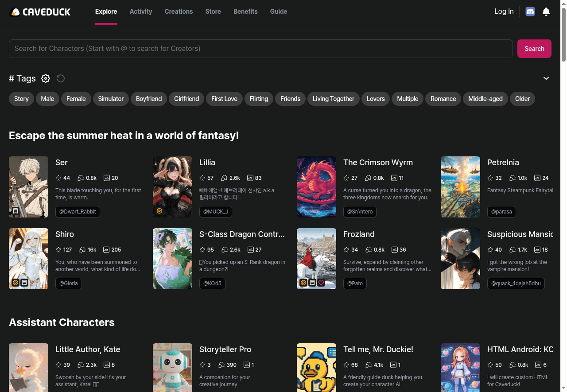This screenshot has width=567, height=392.
Task: Open the Store tab
Action: point(213,12)
